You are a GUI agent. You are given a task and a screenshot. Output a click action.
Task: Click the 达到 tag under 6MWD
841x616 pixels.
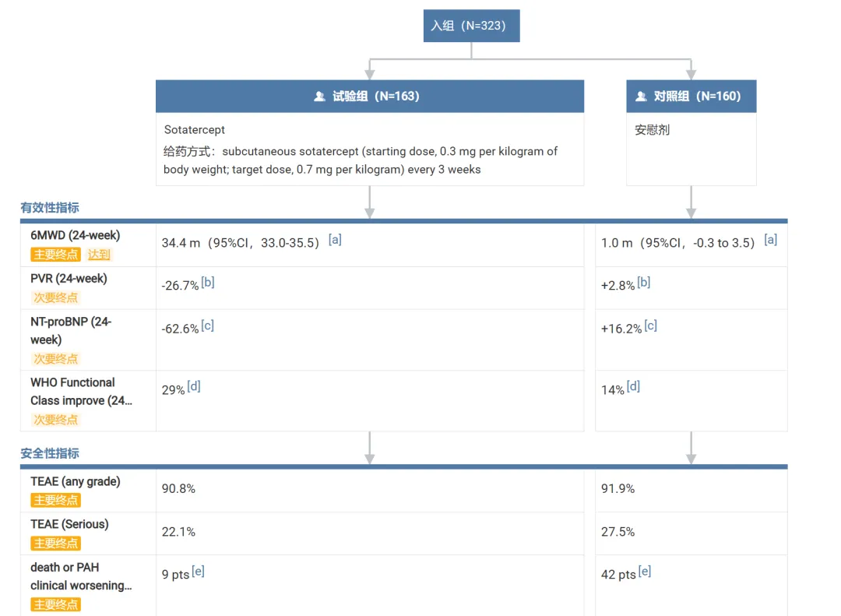(x=99, y=255)
